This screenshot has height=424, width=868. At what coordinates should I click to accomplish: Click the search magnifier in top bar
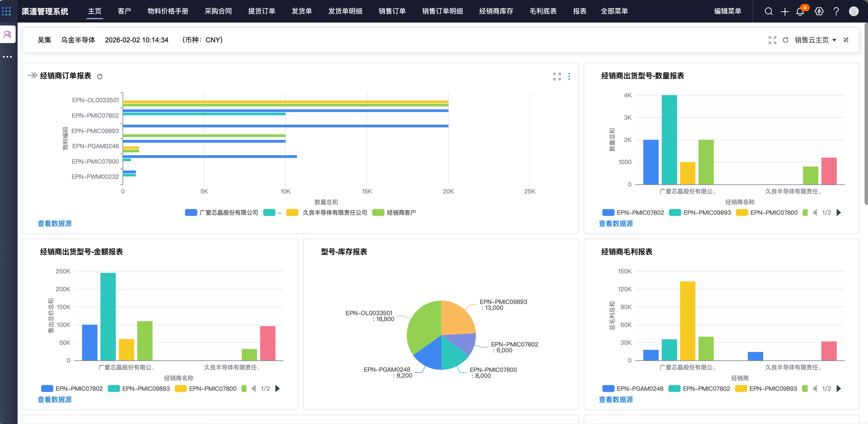(x=769, y=11)
